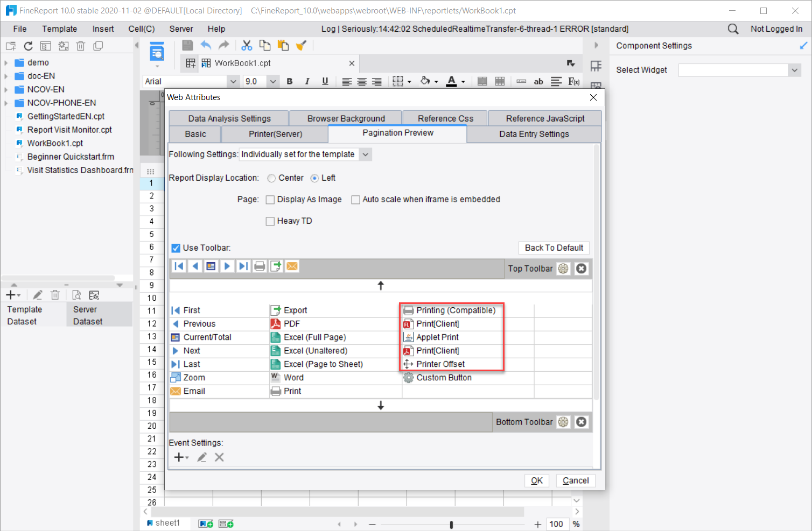The width and height of the screenshot is (812, 531).
Task: Click the Undo arrow icon
Action: click(206, 46)
